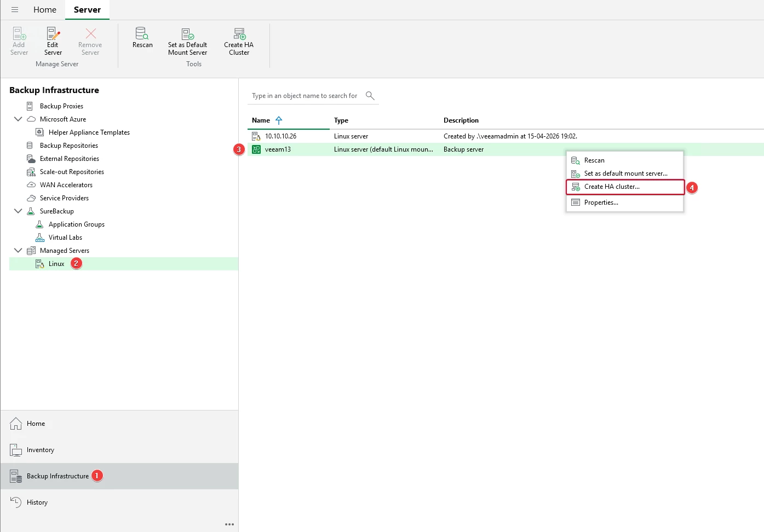Select the Server ribbon tab
The image size is (764, 532).
coord(87,10)
